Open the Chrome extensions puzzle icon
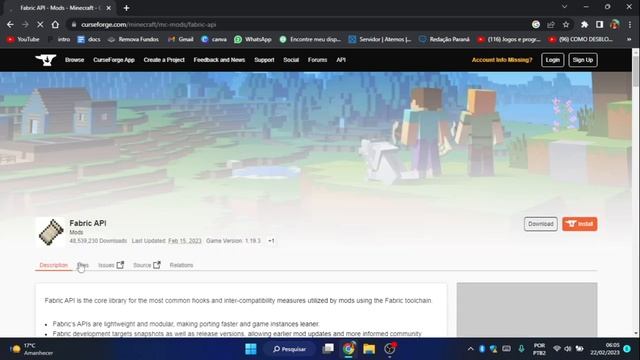Screen dimensions: 640x360 click(584, 24)
